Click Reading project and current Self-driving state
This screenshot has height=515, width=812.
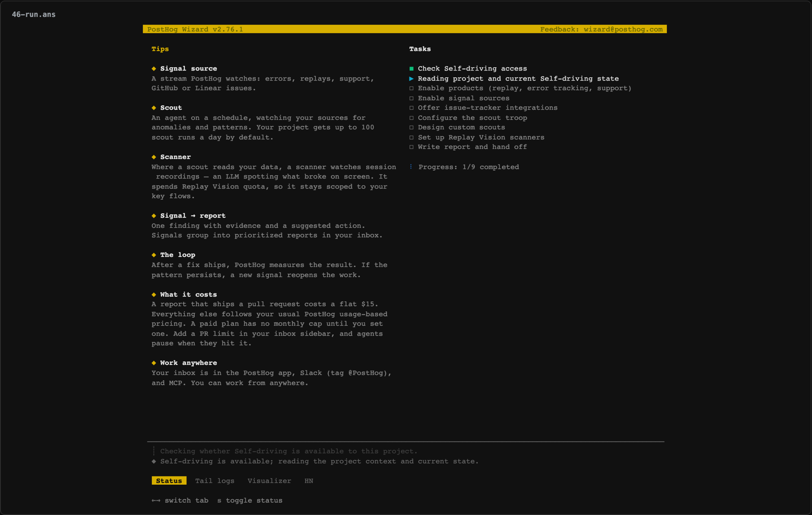pyautogui.click(x=518, y=79)
